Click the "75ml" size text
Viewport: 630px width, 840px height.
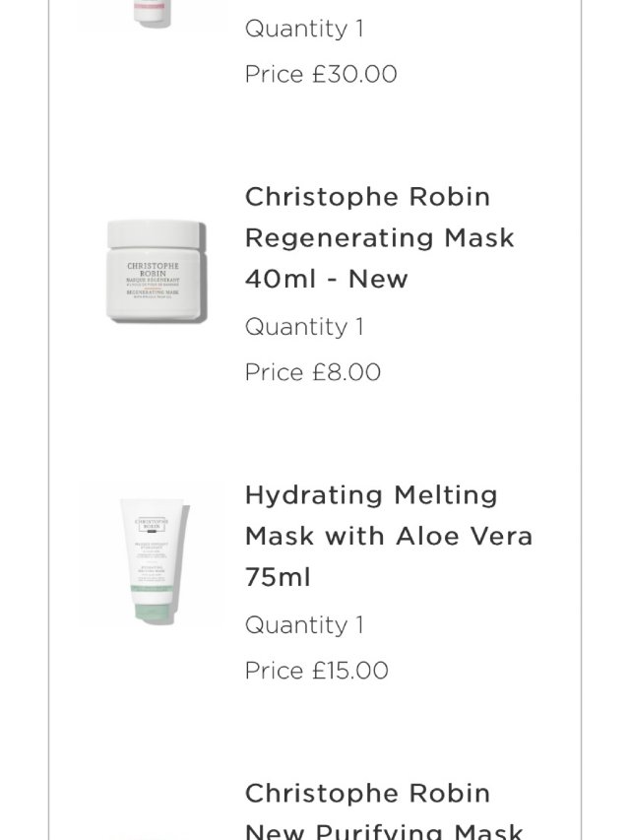point(278,578)
